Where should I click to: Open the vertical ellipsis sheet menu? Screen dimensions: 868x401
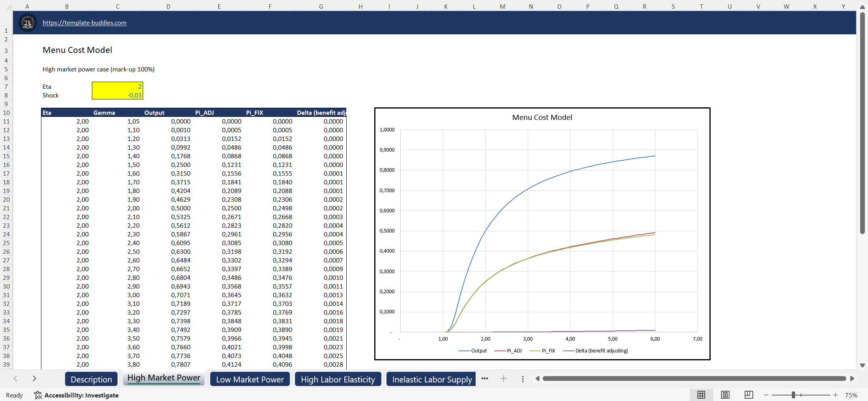point(523,379)
